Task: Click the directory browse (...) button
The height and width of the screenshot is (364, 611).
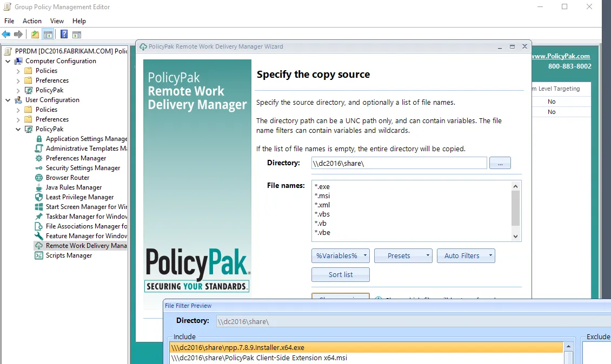Action: (x=500, y=163)
